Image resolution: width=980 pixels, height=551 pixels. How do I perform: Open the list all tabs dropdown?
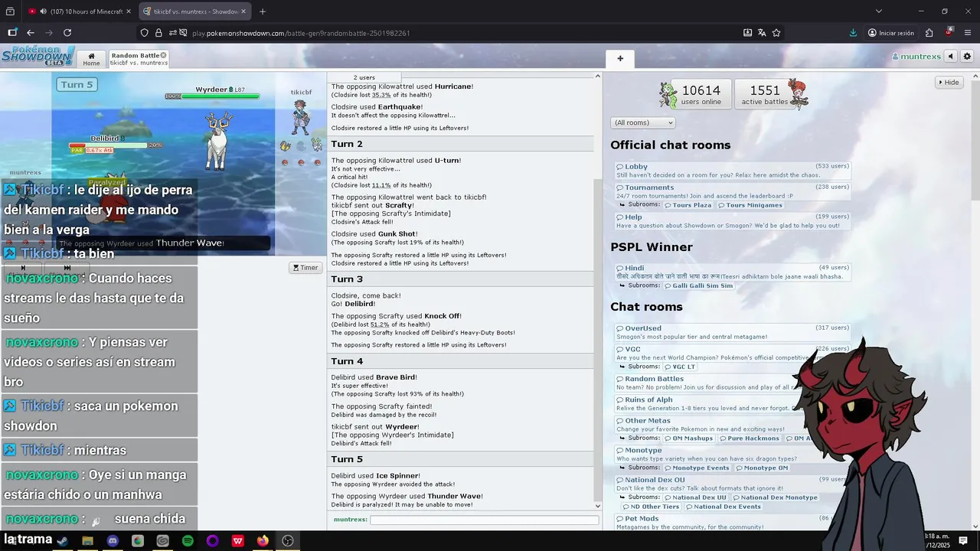878,11
